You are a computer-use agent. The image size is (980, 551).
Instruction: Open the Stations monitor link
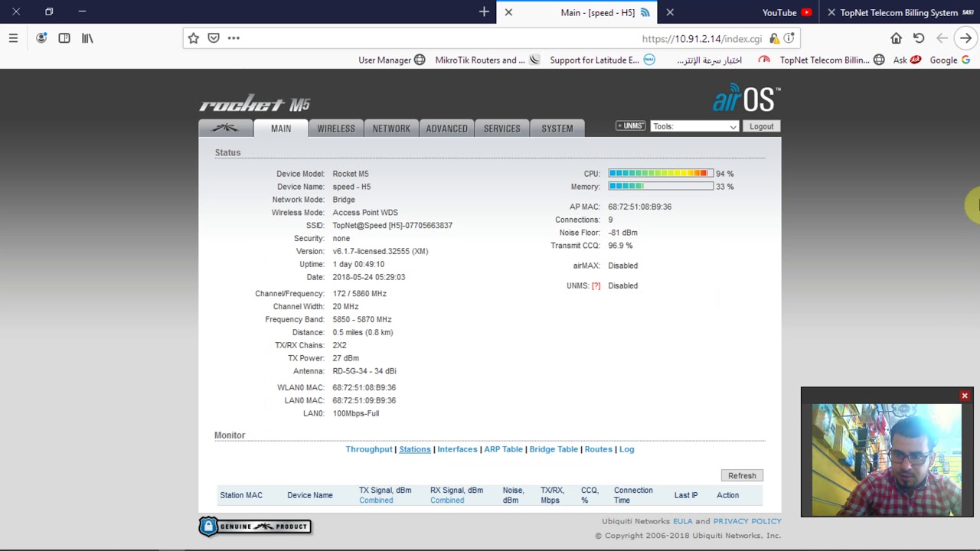[415, 449]
